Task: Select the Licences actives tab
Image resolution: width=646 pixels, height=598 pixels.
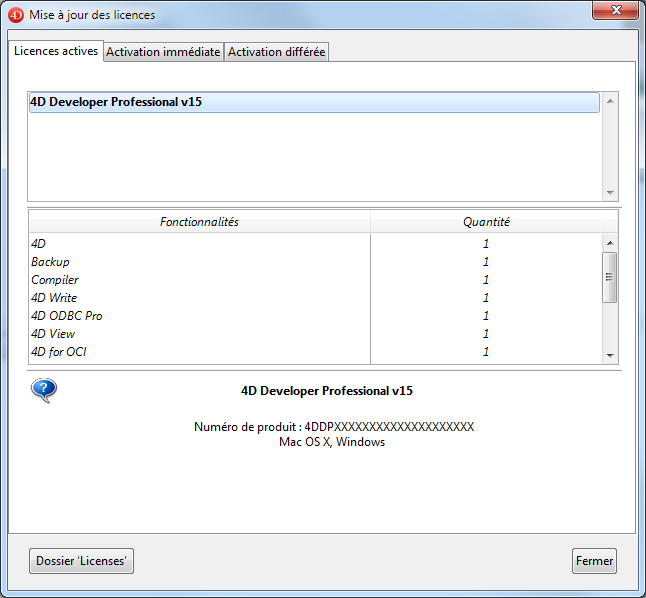Action: [56, 51]
